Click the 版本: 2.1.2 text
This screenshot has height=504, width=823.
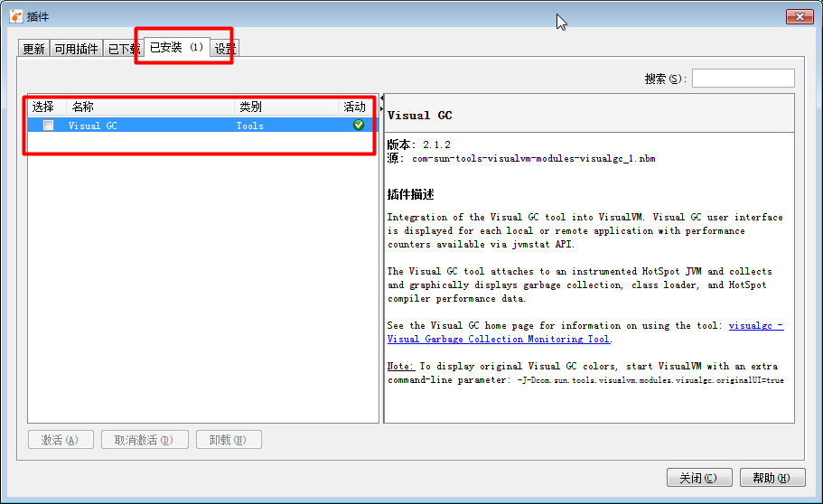tap(418, 145)
